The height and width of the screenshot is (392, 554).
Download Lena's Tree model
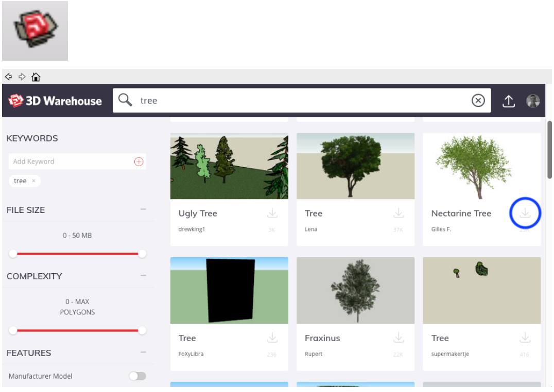tap(399, 213)
